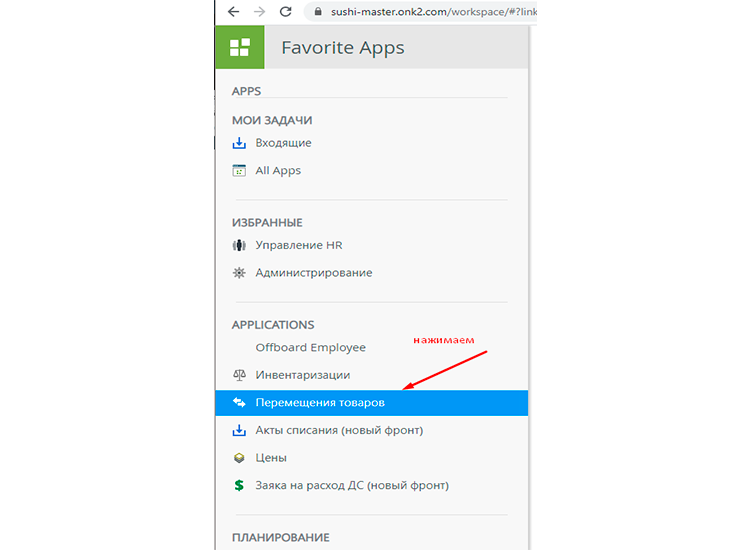Click the МОИ ЗАДАЧИ heading
Viewport: 750px width, 550px height.
point(272,121)
